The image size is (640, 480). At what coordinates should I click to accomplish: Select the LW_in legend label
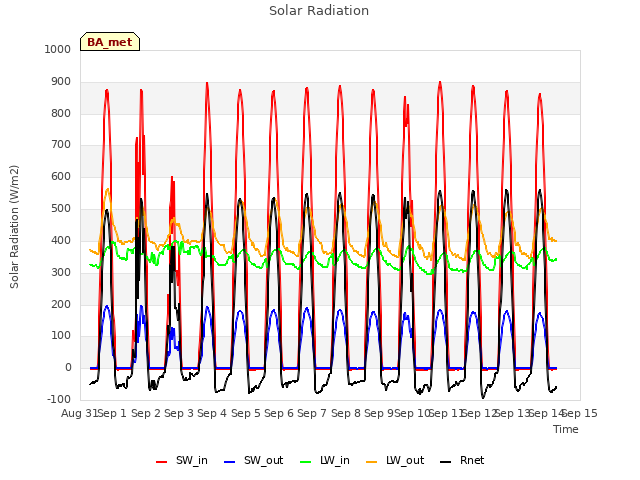(x=335, y=460)
